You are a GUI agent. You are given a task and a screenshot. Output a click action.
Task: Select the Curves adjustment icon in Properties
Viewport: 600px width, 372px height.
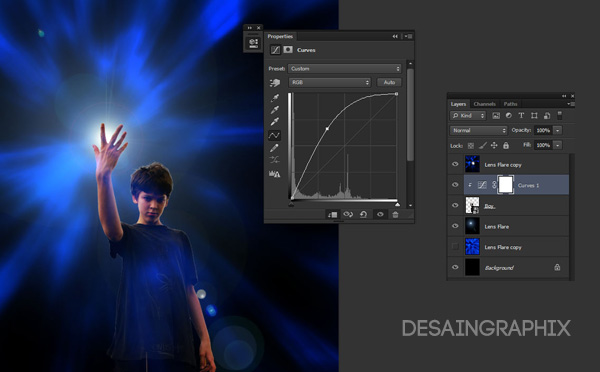click(x=275, y=50)
